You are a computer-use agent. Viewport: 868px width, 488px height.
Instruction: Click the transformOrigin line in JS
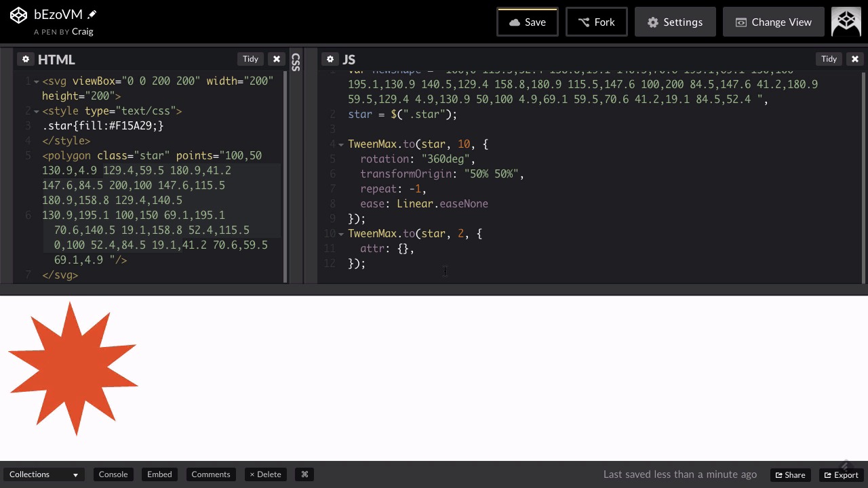442,174
